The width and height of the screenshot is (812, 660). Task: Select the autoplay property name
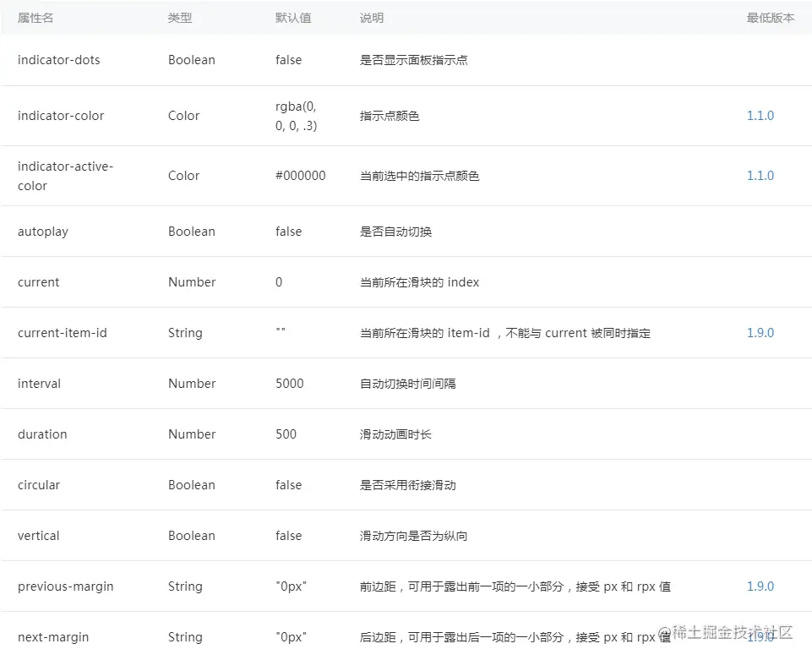click(x=43, y=232)
